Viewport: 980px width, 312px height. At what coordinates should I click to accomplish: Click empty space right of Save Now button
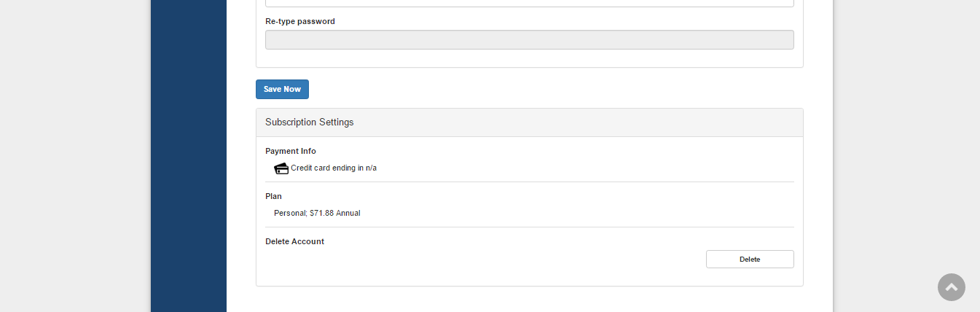pyautogui.click(x=510, y=89)
